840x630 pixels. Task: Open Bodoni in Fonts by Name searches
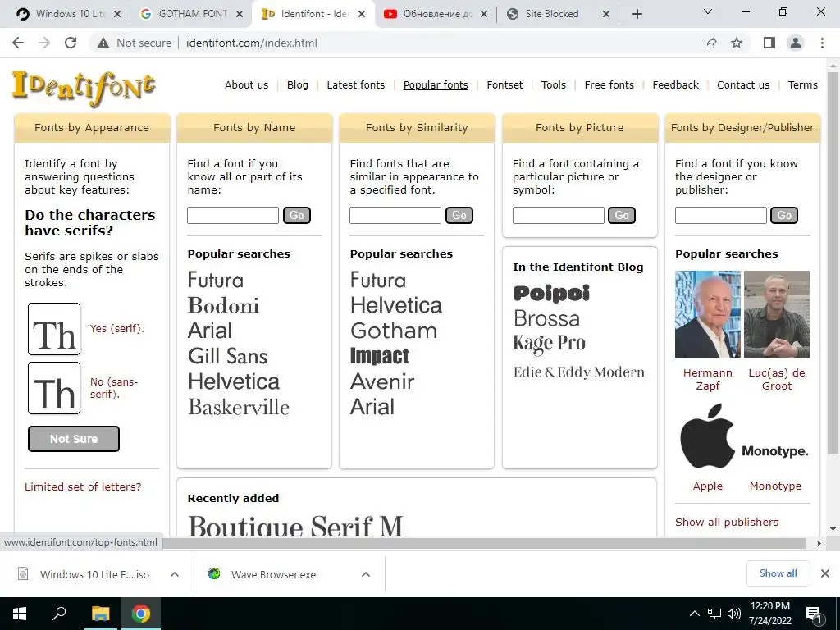(x=223, y=305)
